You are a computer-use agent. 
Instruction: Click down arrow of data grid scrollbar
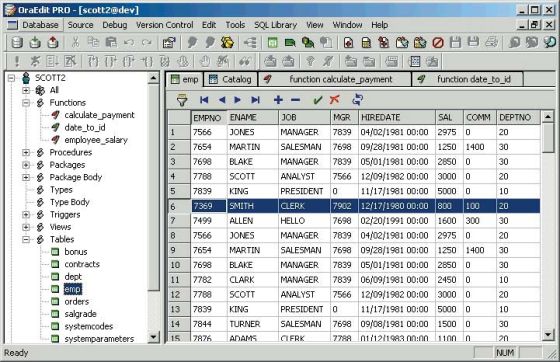point(548,335)
